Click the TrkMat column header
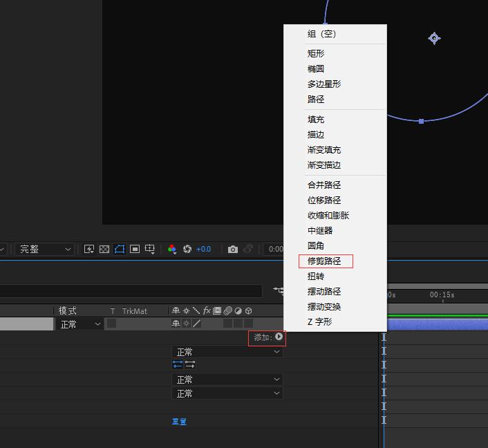 coord(135,310)
